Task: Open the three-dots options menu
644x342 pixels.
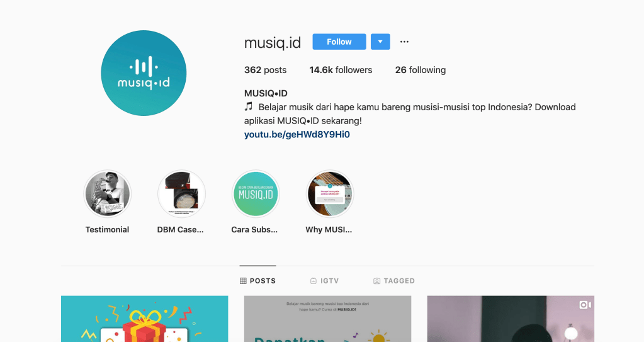Action: tap(404, 42)
